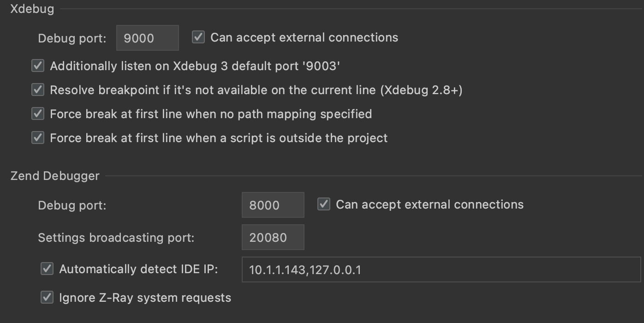Click the Xdebug debug port field showing 9000
The width and height of the screenshot is (644, 323).
click(x=147, y=37)
